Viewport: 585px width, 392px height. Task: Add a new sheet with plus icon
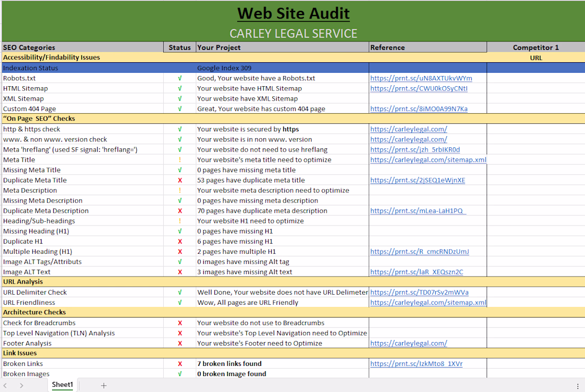[104, 385]
